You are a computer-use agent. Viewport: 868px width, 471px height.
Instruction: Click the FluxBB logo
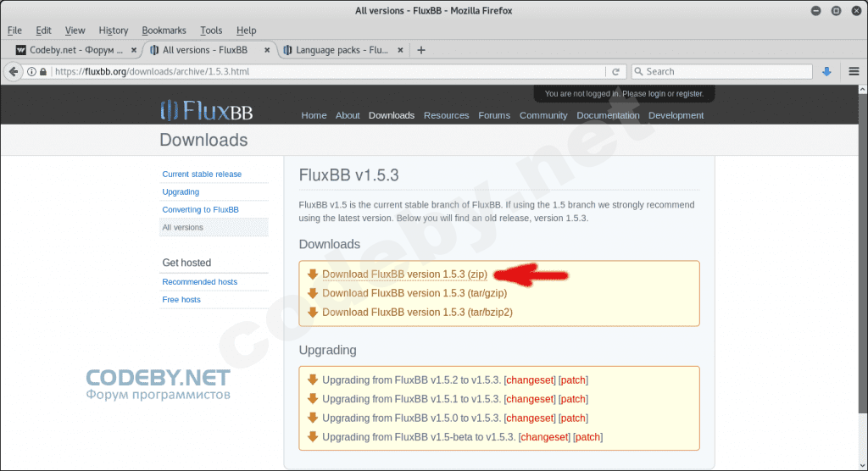pos(207,110)
